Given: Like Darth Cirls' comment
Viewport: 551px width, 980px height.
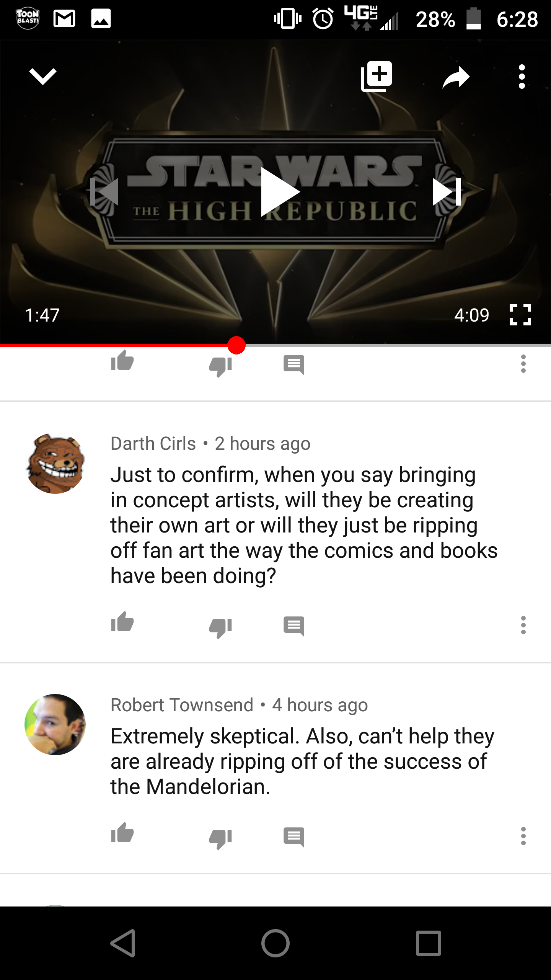Looking at the screenshot, I should (122, 622).
